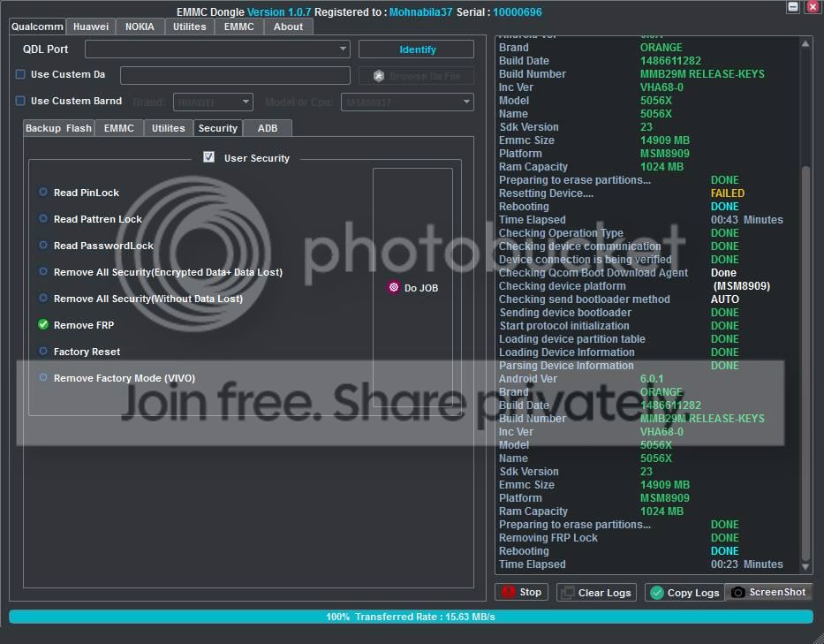
Task: Click the custom Da file path field
Action: [235, 75]
